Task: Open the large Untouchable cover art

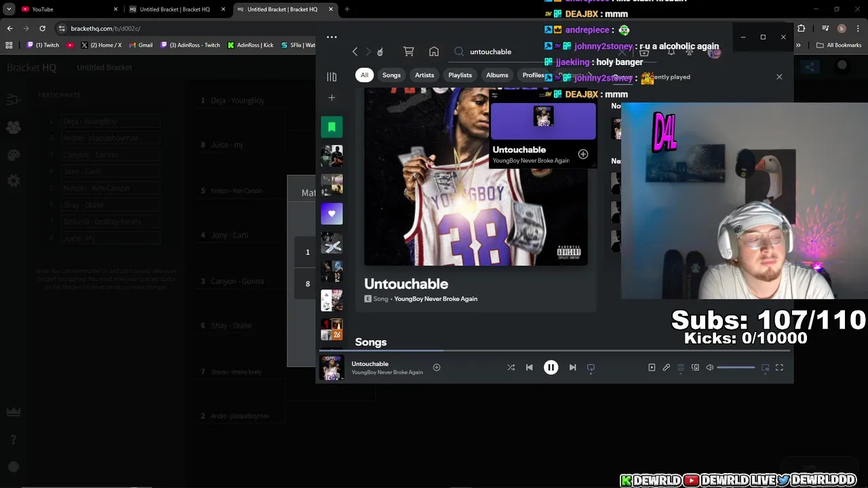Action: [476, 176]
